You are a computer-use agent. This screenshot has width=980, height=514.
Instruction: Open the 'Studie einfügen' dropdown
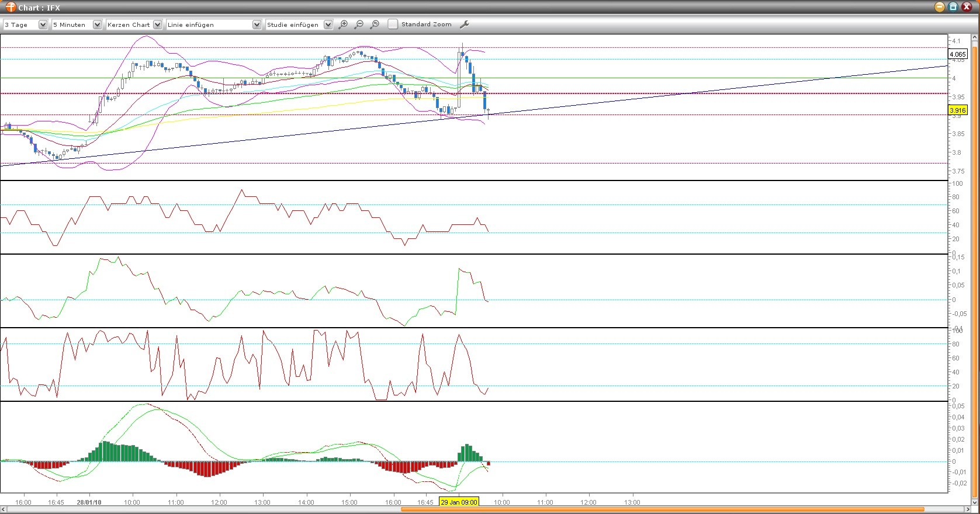299,25
